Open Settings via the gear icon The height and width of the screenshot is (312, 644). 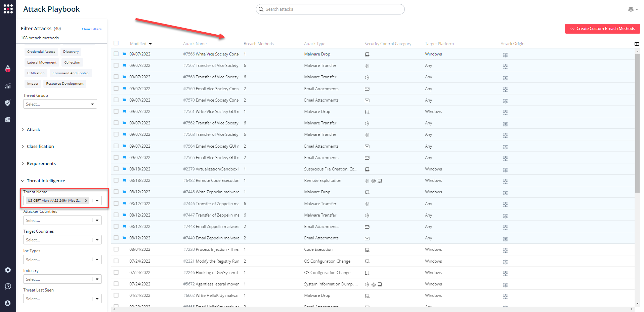click(x=8, y=270)
